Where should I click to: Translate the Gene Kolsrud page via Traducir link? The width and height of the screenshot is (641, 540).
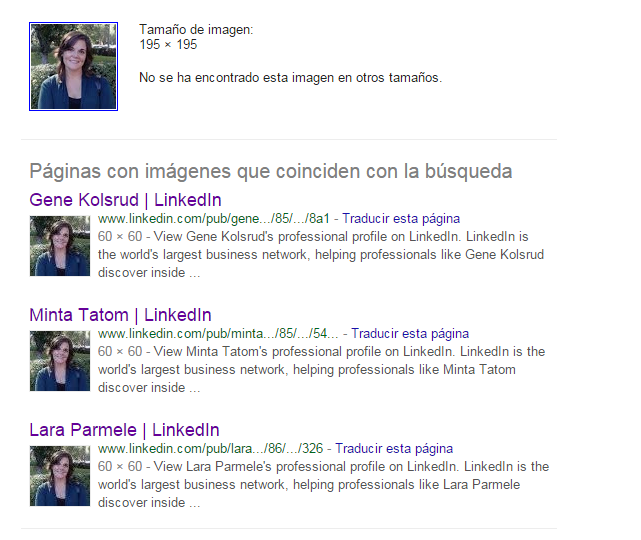coord(401,219)
